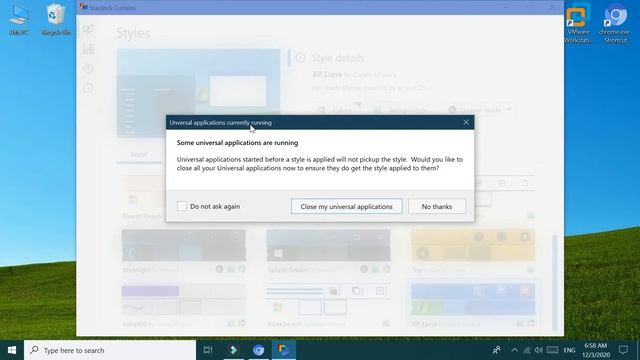This screenshot has width=640, height=360.
Task: Open the People icon in the taskbar
Action: coord(497,350)
